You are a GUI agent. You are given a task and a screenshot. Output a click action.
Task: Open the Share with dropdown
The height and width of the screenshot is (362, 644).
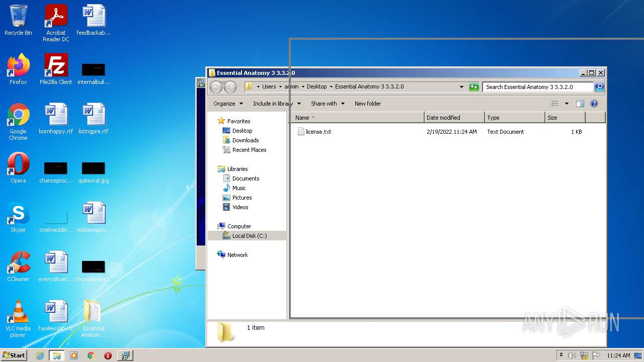point(328,104)
